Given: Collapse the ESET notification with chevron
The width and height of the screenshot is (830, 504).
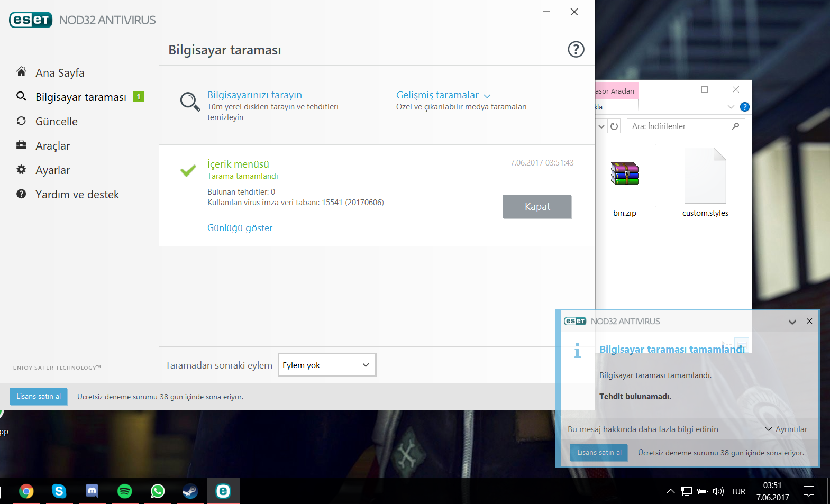Looking at the screenshot, I should click(x=792, y=322).
